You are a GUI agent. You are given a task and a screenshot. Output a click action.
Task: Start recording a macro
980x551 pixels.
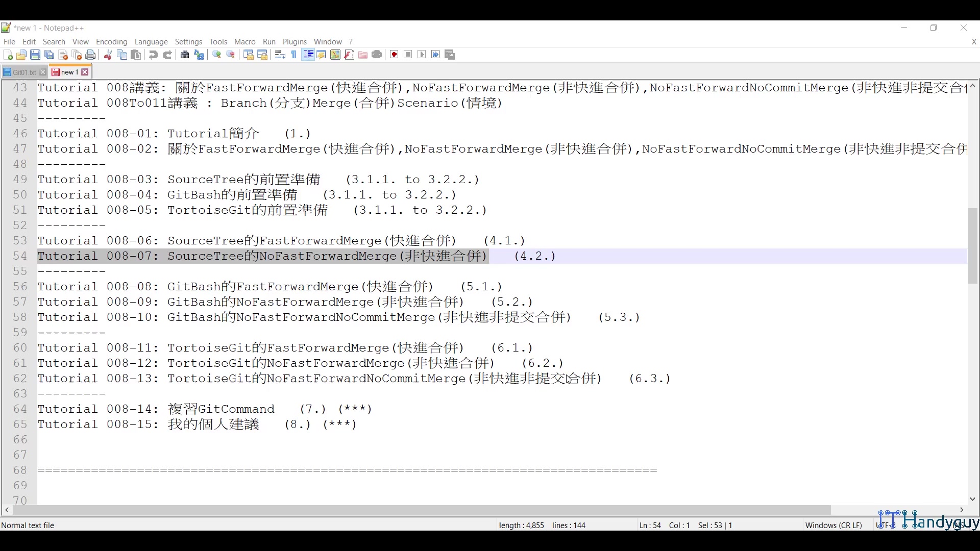pyautogui.click(x=394, y=55)
